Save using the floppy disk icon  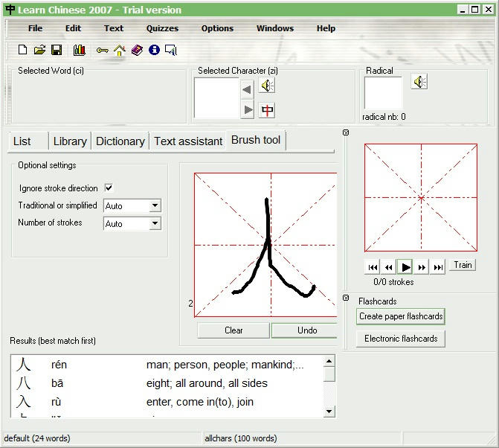point(57,50)
